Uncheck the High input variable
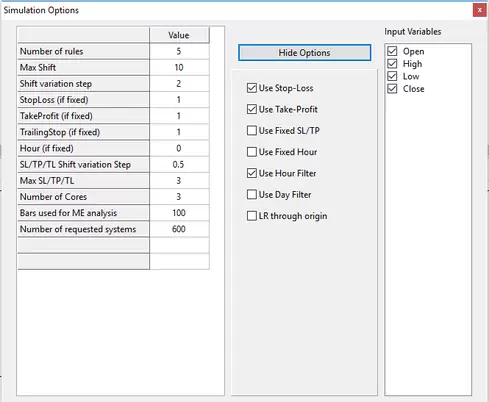Viewport: 489px width, 402px height. click(392, 64)
